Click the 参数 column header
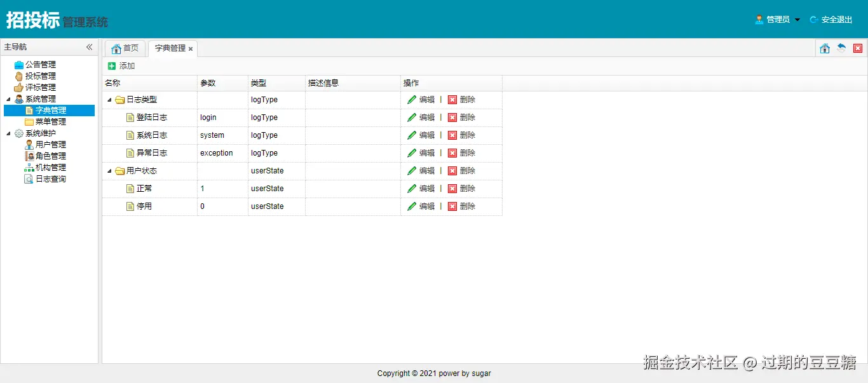 pyautogui.click(x=223, y=83)
